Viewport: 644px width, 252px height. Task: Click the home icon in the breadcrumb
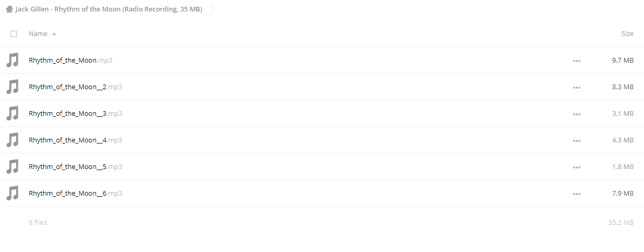pyautogui.click(x=9, y=9)
